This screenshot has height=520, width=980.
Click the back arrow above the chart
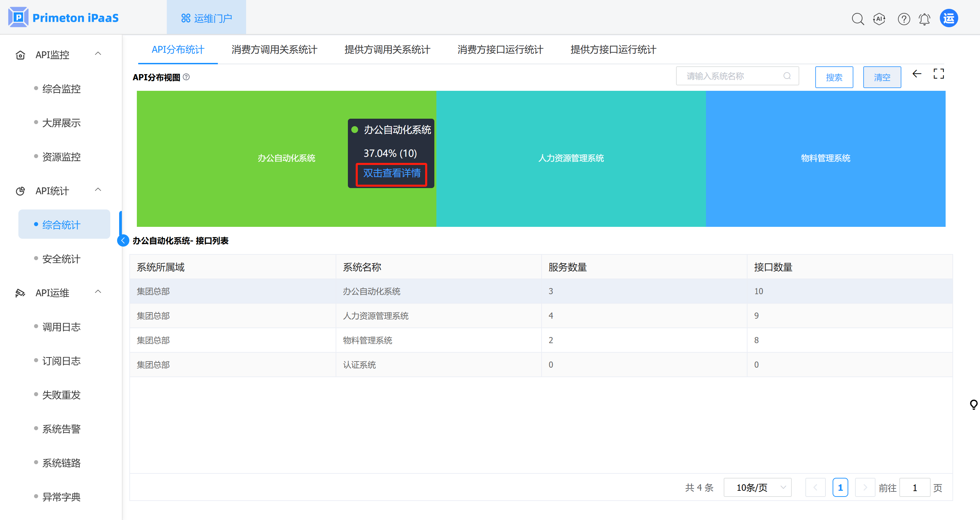point(917,74)
